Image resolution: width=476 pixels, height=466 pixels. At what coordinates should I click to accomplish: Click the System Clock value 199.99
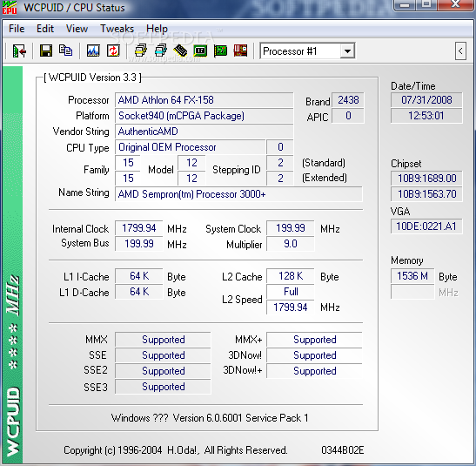[291, 228]
